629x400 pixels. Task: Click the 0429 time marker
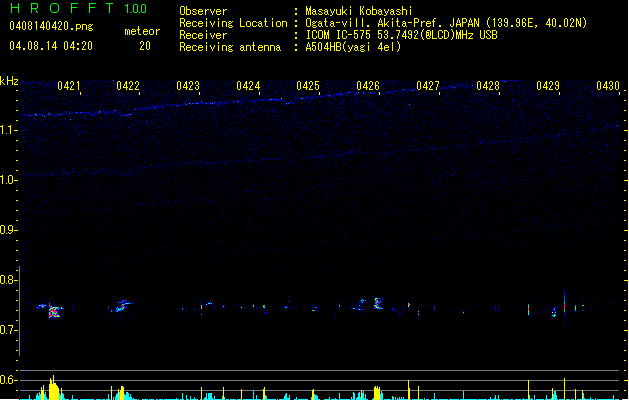(548, 86)
